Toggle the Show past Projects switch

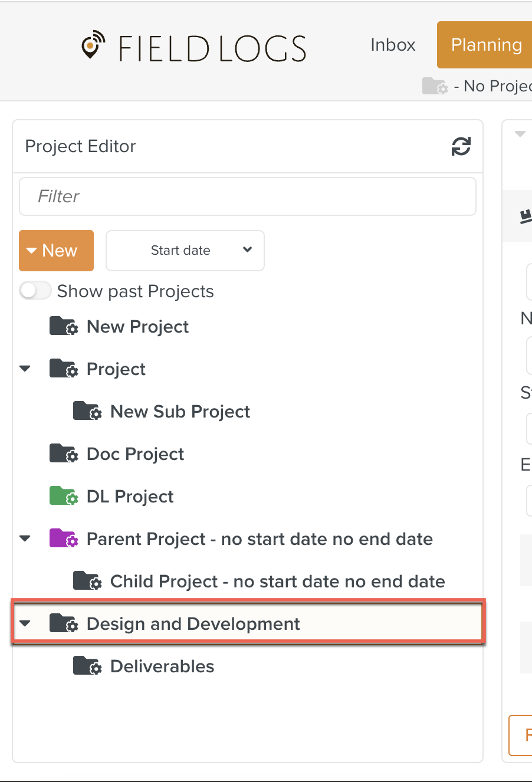(x=35, y=291)
